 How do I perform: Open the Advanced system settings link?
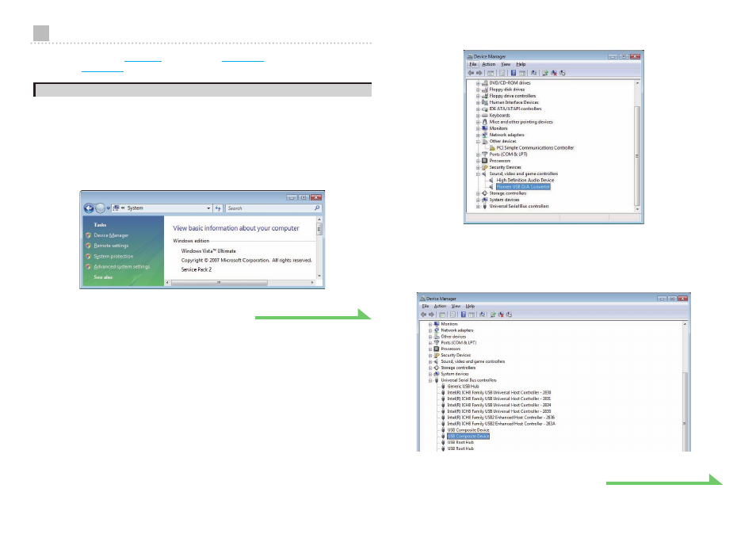(x=121, y=266)
